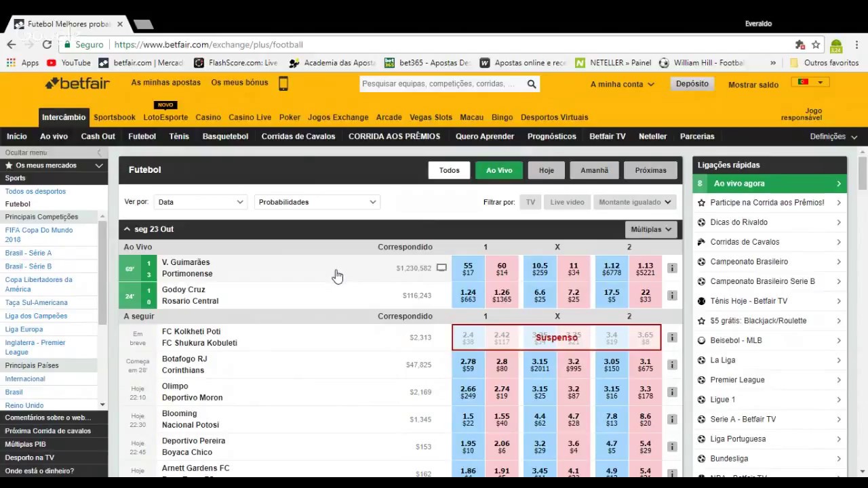Collapse seg 23 Out section

pos(127,229)
